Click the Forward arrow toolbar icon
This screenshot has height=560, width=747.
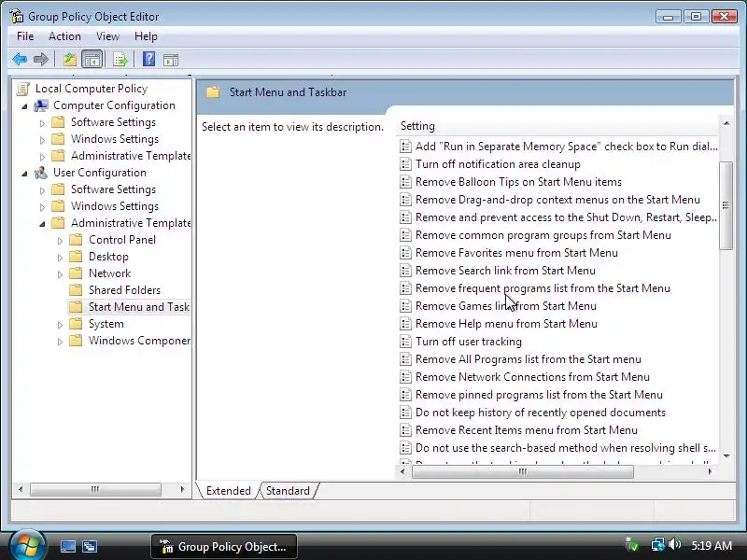click(41, 60)
